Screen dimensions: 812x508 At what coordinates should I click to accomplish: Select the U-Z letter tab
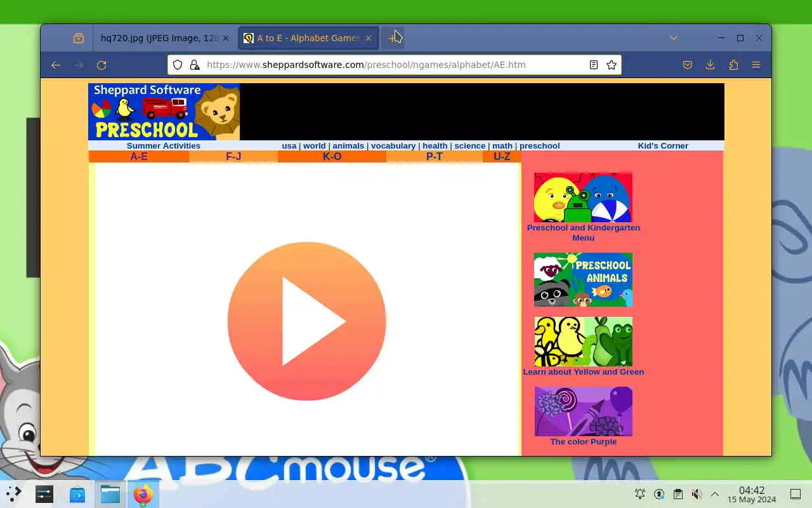tap(502, 156)
